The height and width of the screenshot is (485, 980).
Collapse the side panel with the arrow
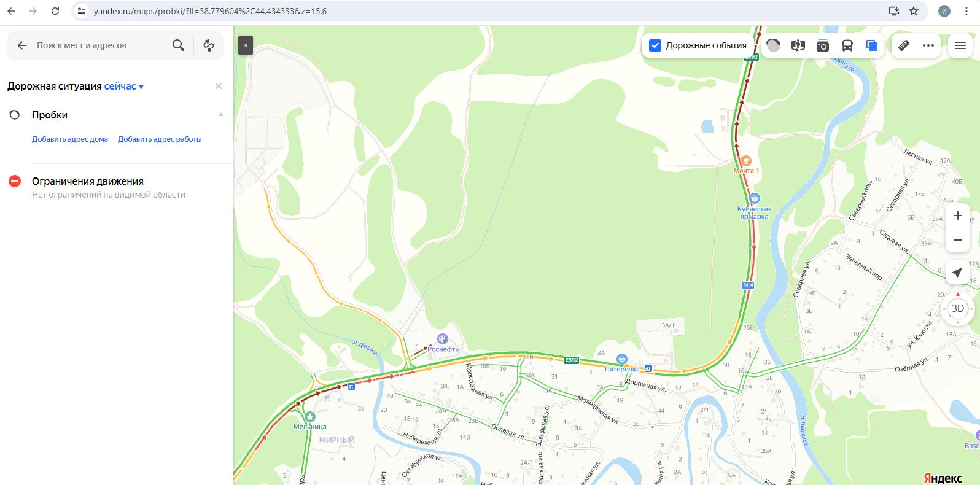tap(246, 45)
